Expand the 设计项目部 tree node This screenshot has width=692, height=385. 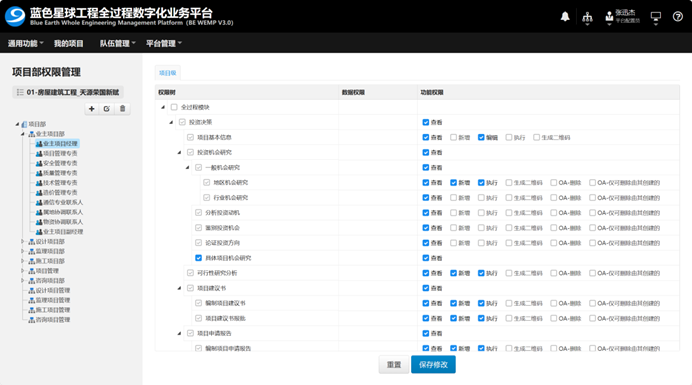pyautogui.click(x=23, y=242)
